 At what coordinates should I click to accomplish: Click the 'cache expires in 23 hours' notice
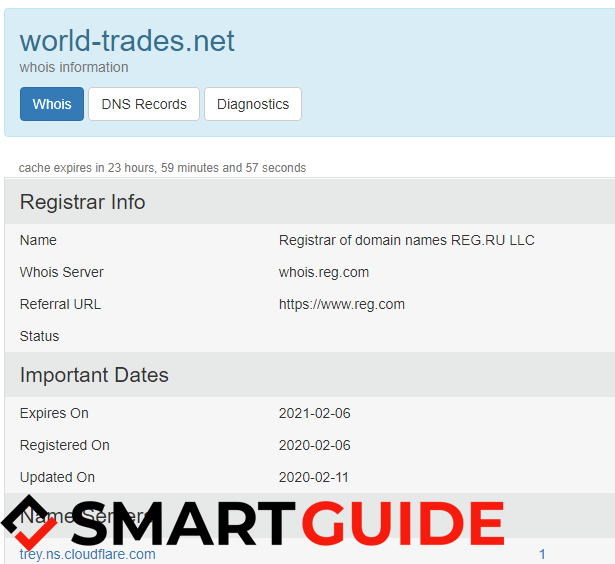162,168
